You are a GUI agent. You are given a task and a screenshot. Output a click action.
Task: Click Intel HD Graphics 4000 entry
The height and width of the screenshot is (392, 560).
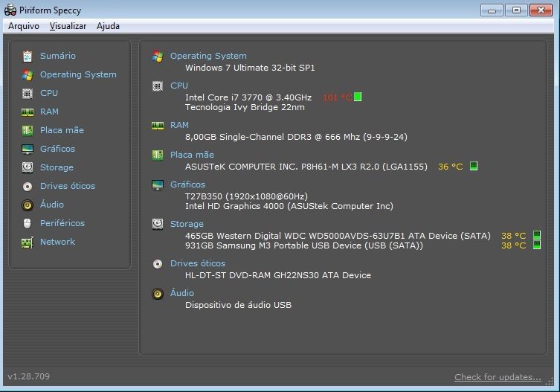tap(289, 206)
